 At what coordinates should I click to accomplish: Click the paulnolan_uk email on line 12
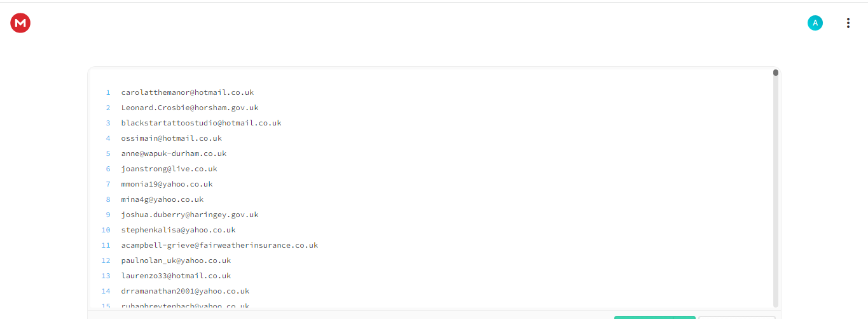pos(176,260)
